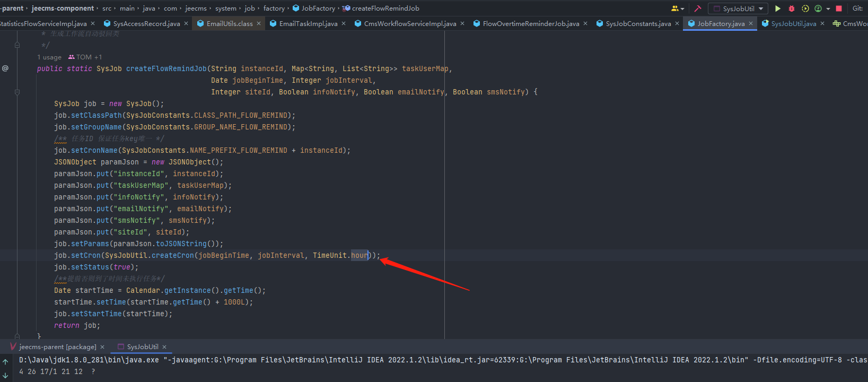Click the word 'hour' in TimeUnit.hour

pyautogui.click(x=360, y=256)
